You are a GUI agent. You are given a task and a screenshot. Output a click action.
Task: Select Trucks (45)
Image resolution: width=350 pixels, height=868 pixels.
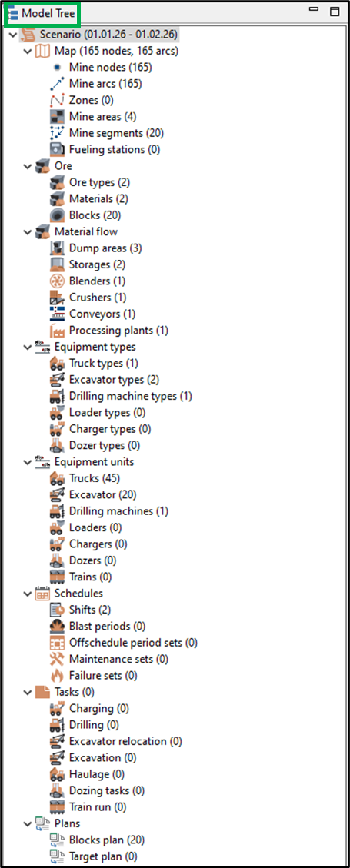(95, 478)
